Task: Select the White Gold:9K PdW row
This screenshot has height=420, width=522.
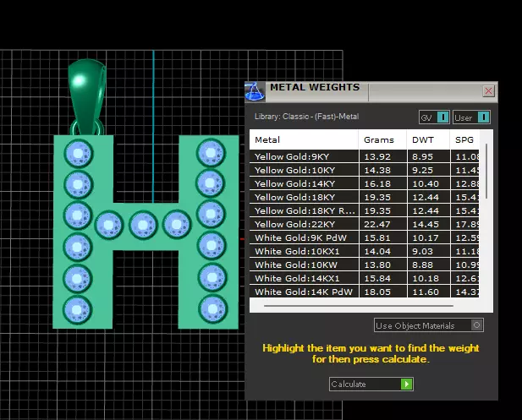Action: click(x=364, y=237)
